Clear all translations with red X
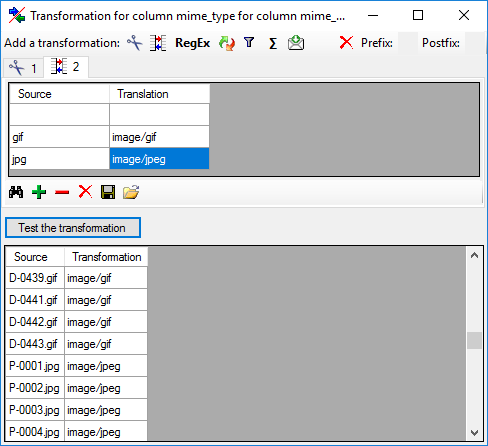 85,192
